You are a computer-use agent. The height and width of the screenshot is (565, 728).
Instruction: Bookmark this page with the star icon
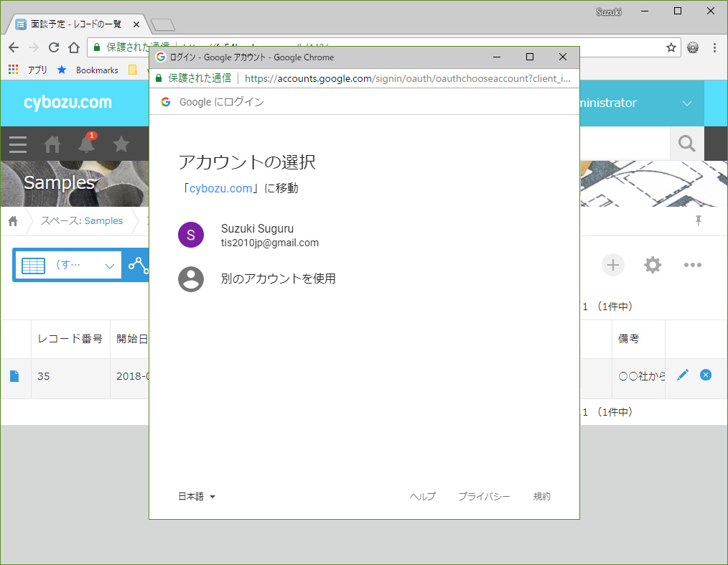tap(671, 47)
